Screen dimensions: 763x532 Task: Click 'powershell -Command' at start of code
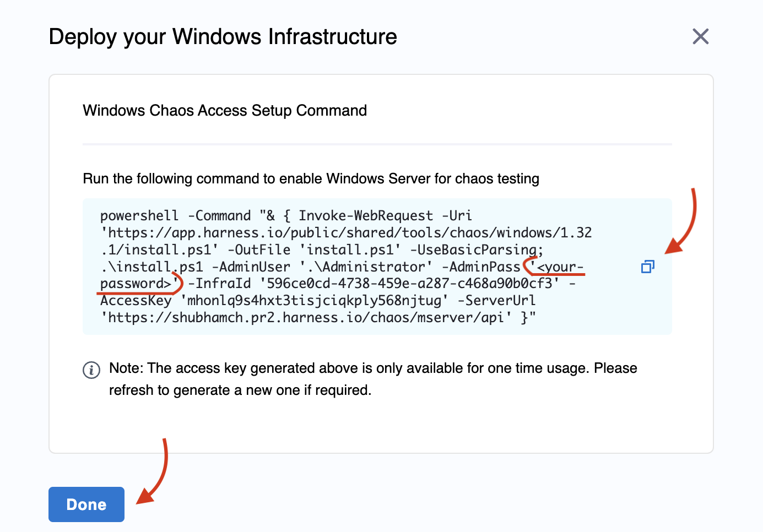click(175, 216)
